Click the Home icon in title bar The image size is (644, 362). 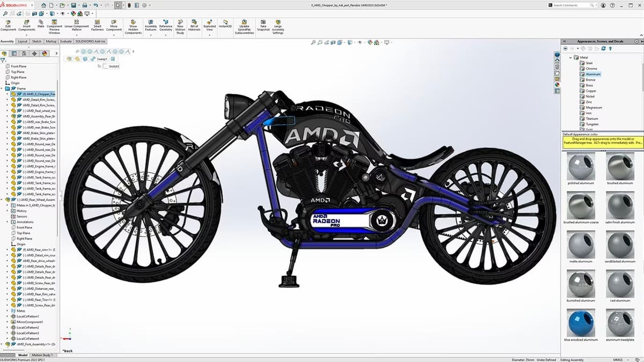point(44,5)
